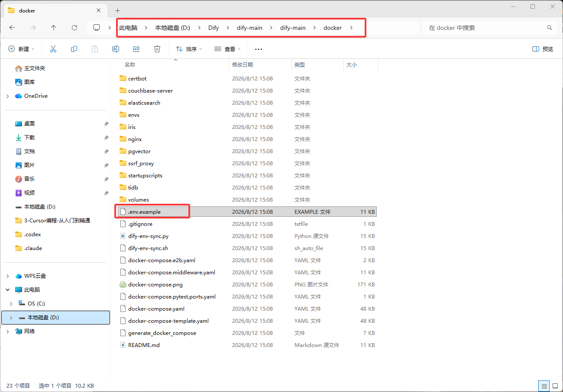Select the docker-compose.yaml file
The image size is (563, 392).
tap(247, 309)
